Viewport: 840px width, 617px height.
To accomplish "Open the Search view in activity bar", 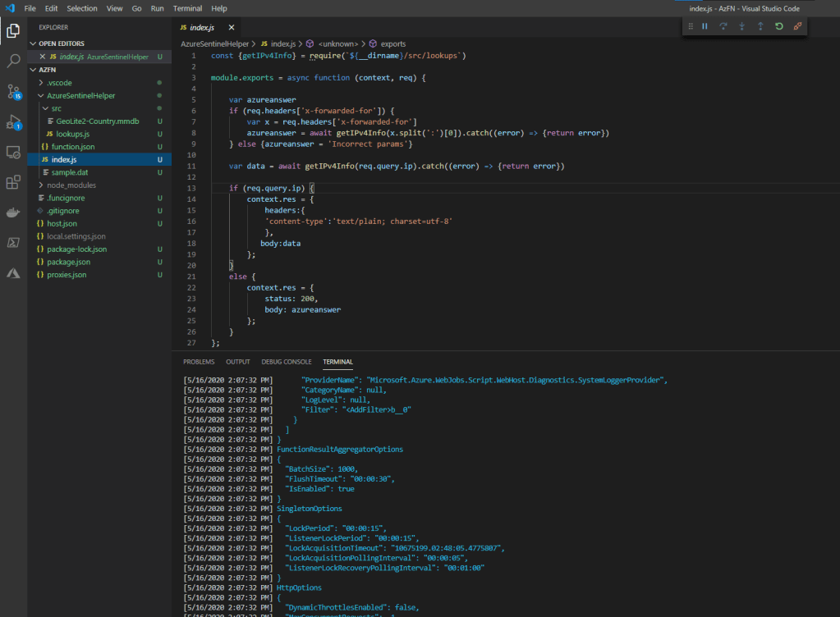I will (13, 62).
